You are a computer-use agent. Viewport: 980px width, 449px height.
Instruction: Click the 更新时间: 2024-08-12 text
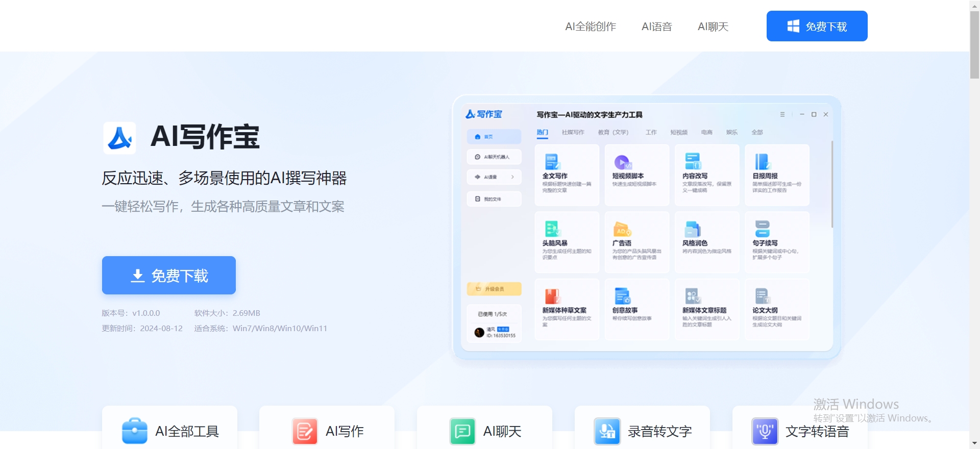coord(142,329)
